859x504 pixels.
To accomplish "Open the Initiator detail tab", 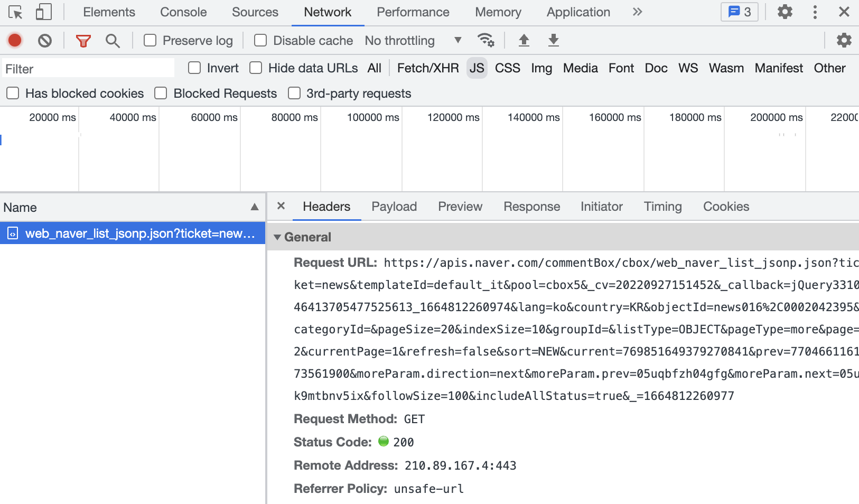I will 602,206.
